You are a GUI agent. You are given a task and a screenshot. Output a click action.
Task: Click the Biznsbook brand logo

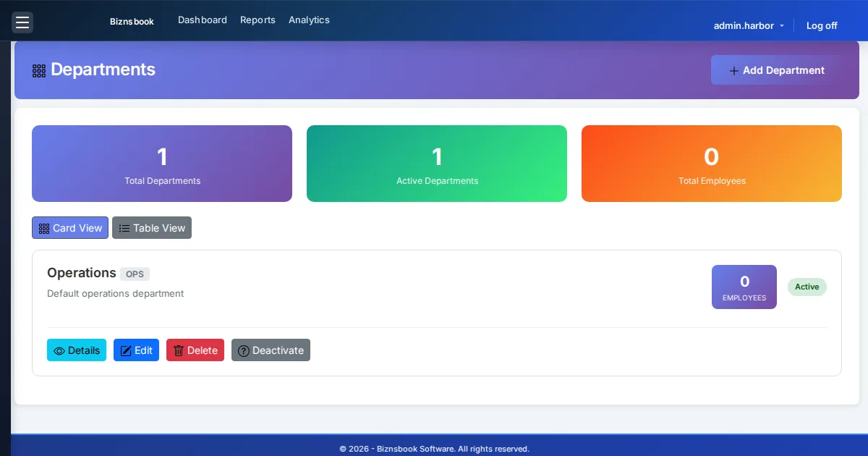(132, 22)
